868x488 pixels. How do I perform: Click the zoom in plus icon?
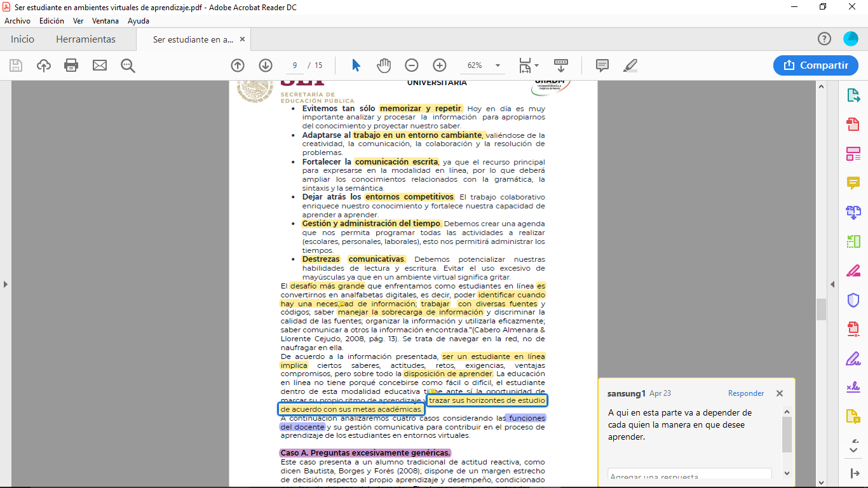click(x=439, y=65)
